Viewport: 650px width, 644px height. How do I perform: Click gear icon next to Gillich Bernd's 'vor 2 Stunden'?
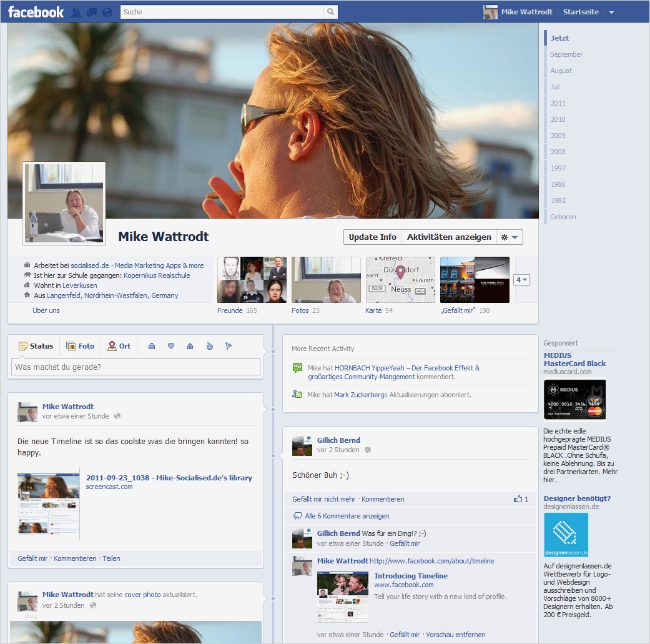368,450
